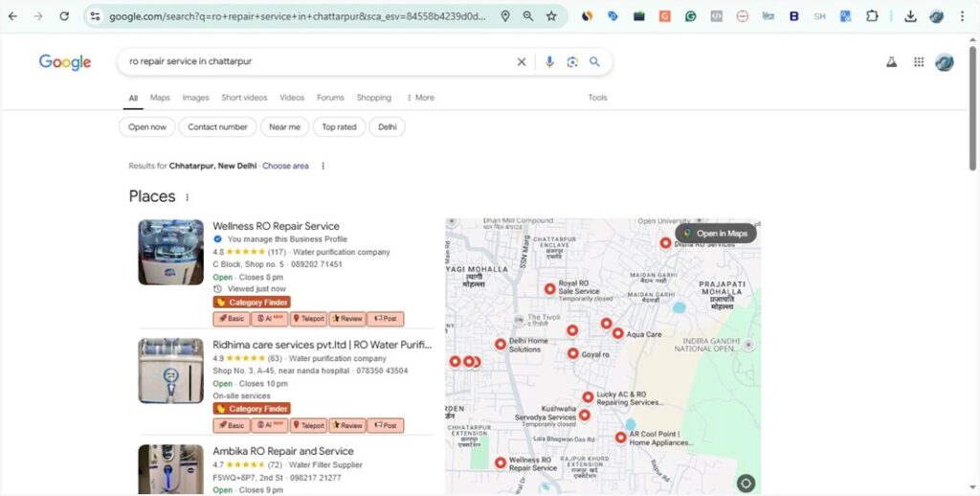Open the three-dot menu beside Choose area

click(x=323, y=166)
